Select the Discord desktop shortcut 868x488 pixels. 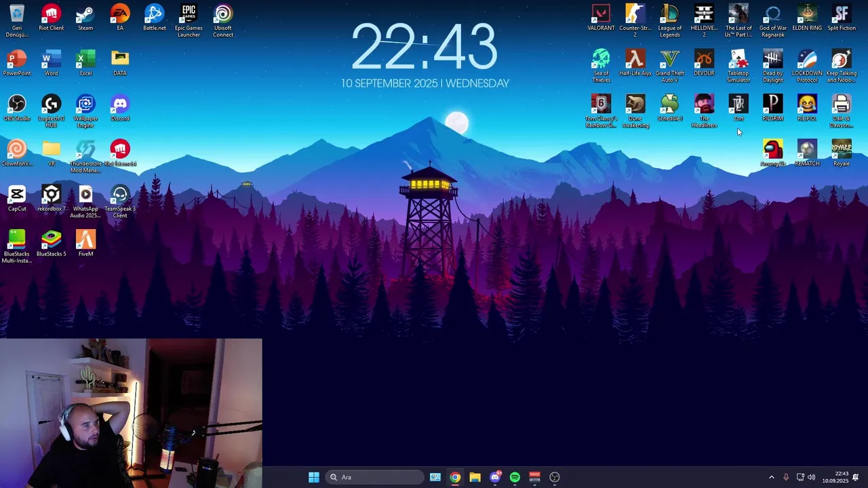click(120, 108)
